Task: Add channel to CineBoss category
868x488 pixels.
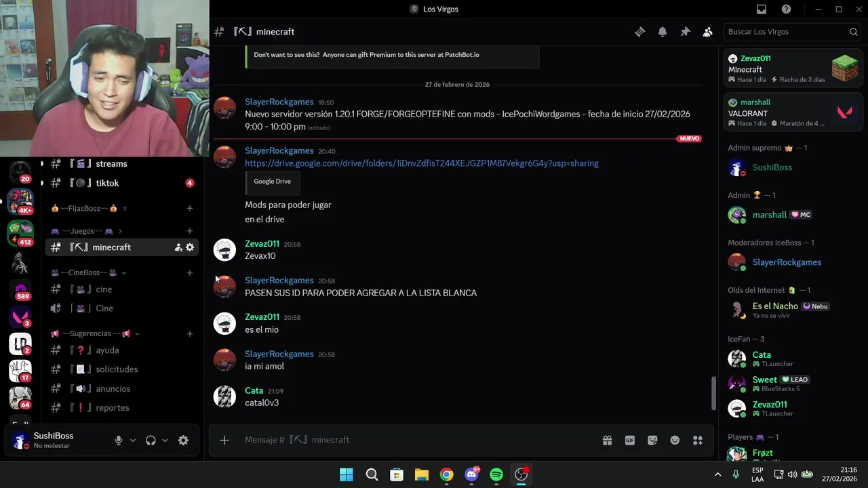Action: (x=190, y=272)
